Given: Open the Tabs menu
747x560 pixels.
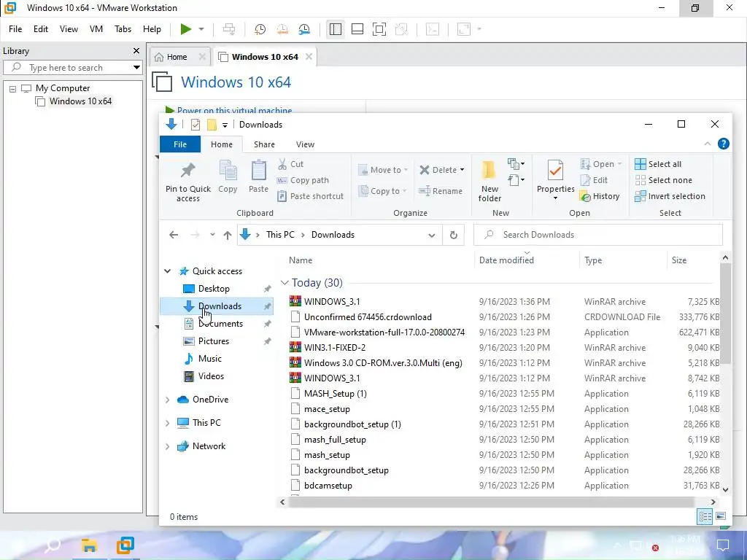Looking at the screenshot, I should pyautogui.click(x=123, y=29).
